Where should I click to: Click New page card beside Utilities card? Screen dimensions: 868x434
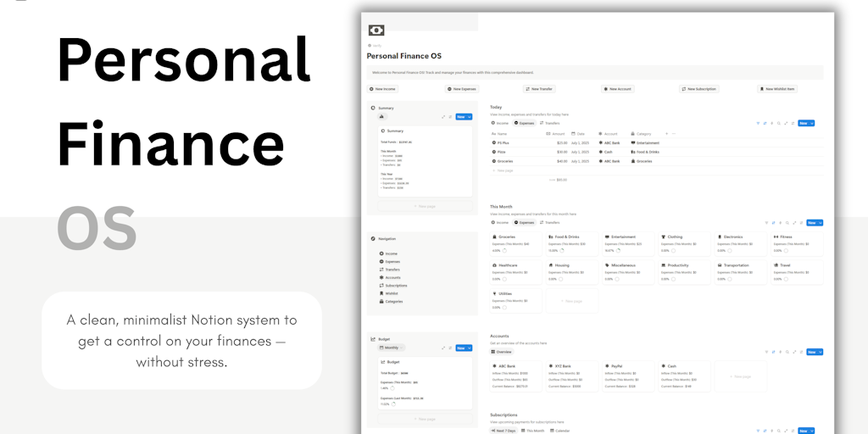click(x=572, y=301)
